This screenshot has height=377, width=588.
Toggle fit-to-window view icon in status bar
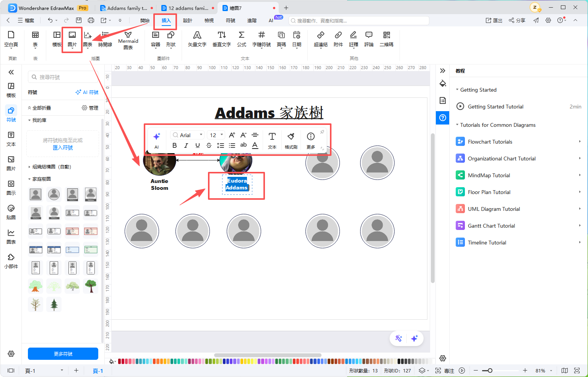tap(577, 371)
